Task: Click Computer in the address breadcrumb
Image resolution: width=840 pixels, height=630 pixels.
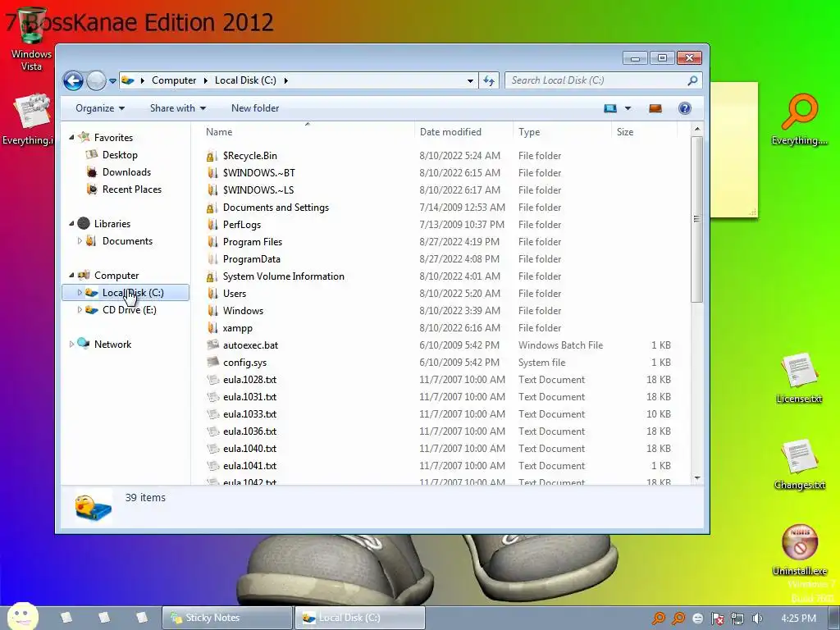Action: 174,80
